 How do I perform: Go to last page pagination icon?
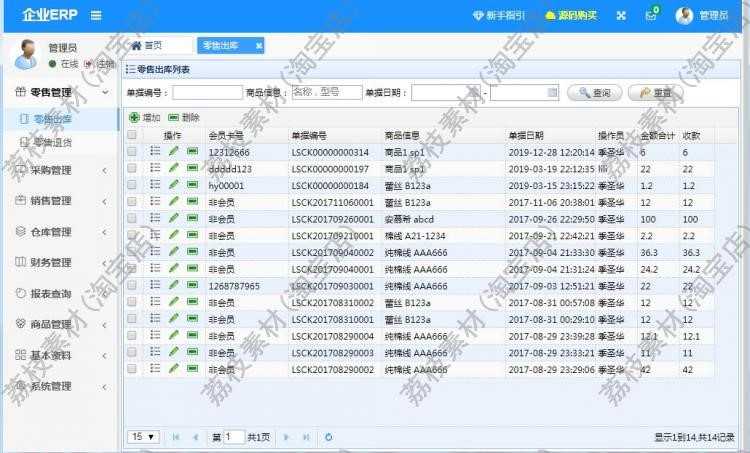(306, 437)
